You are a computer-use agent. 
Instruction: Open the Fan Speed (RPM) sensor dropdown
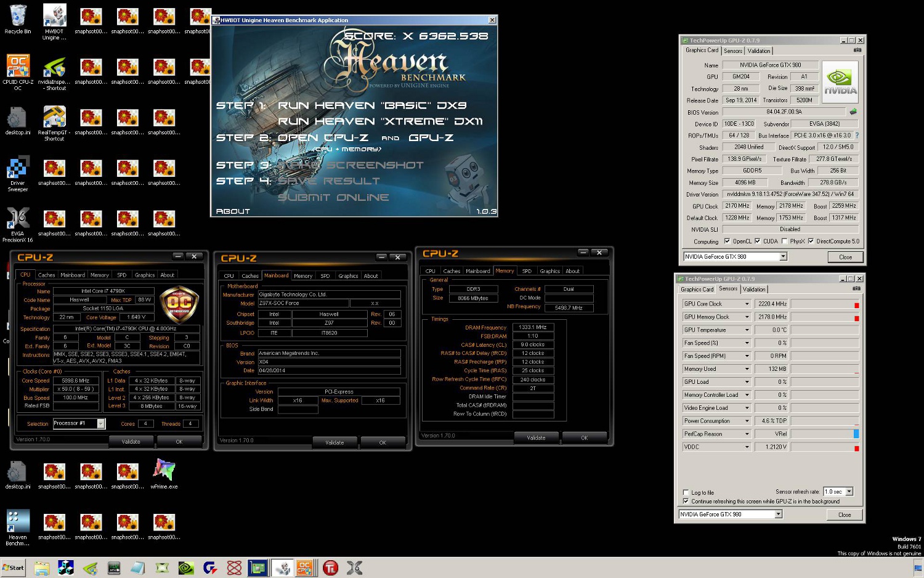[747, 356]
